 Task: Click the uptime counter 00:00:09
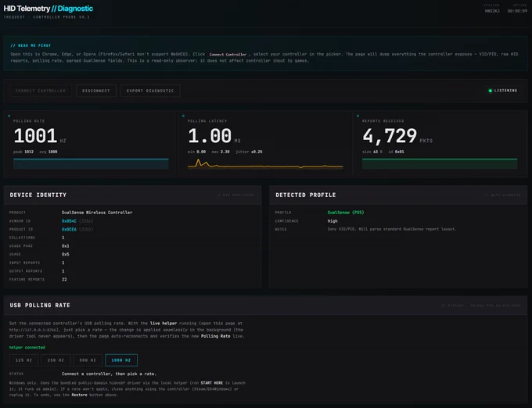[517, 11]
